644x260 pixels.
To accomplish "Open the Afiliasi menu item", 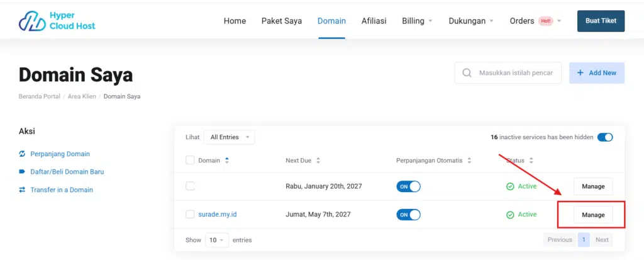I will point(374,21).
